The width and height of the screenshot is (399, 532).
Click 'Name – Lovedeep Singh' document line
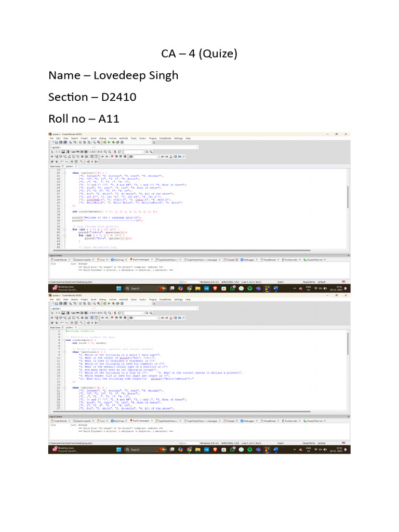coord(113,75)
